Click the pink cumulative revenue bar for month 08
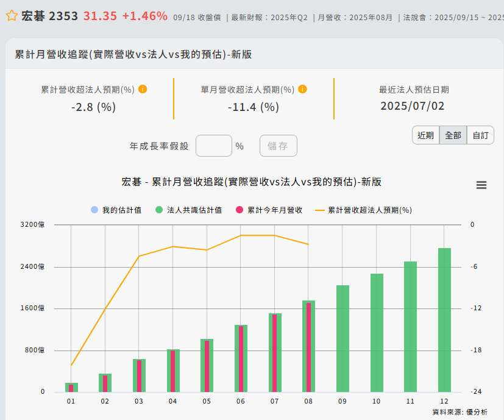 [x=308, y=347]
